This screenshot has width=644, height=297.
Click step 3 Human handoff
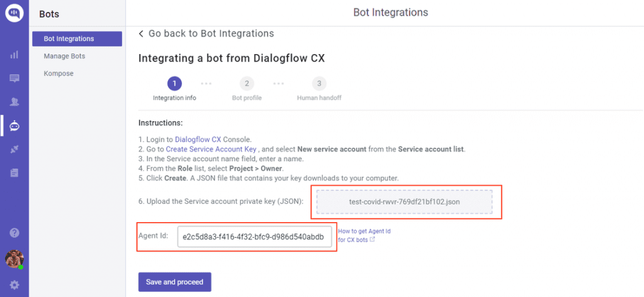tap(319, 84)
